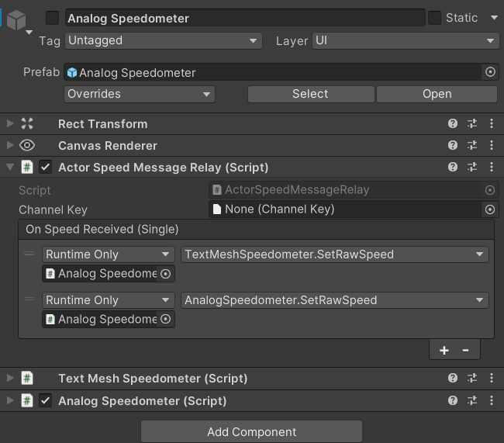
Task: Click On Speed Received (Single) header
Action: click(x=256, y=230)
